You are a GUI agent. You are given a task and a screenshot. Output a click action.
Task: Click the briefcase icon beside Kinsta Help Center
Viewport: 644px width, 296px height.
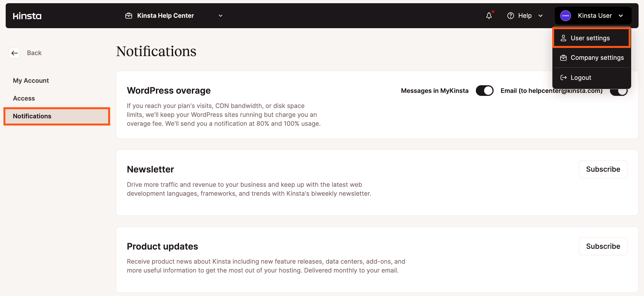click(128, 16)
